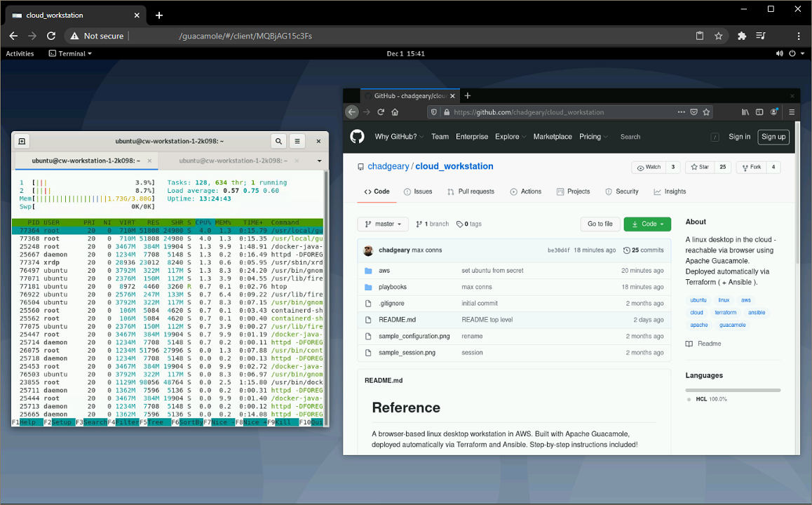812x505 pixels.
Task: Click the GNOME volume icon
Action: tap(779, 53)
